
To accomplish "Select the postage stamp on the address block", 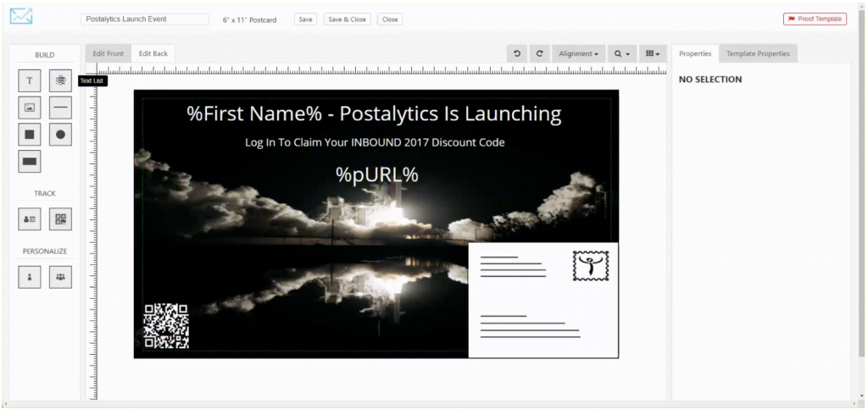I will pos(591,266).
